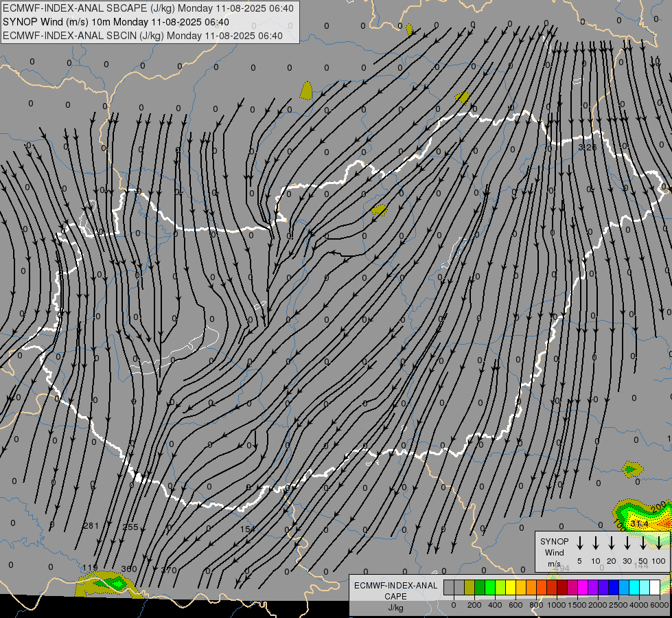Click the m/s unit in wind legend

(x=554, y=564)
